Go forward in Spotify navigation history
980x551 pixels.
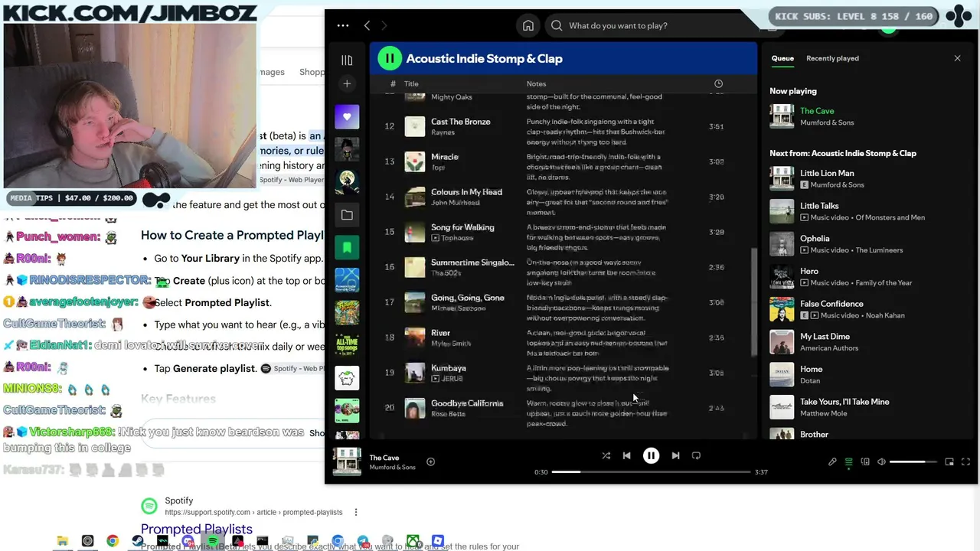(x=384, y=25)
